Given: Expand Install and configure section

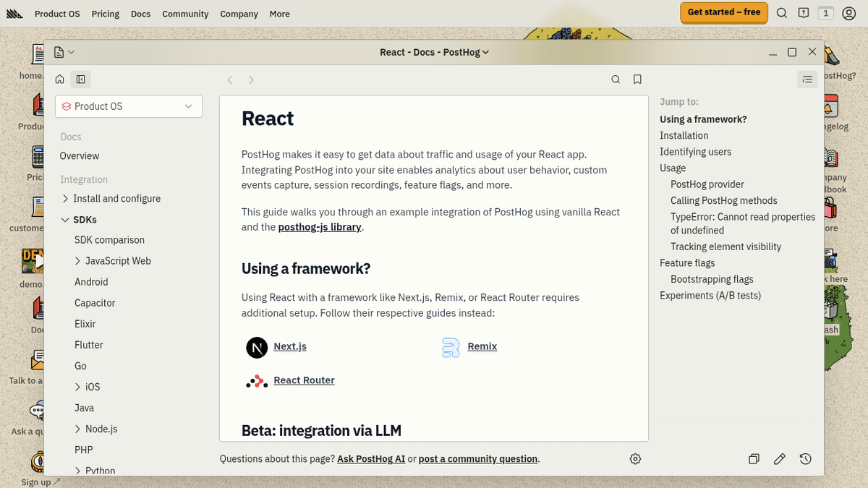Looking at the screenshot, I should click(x=111, y=198).
